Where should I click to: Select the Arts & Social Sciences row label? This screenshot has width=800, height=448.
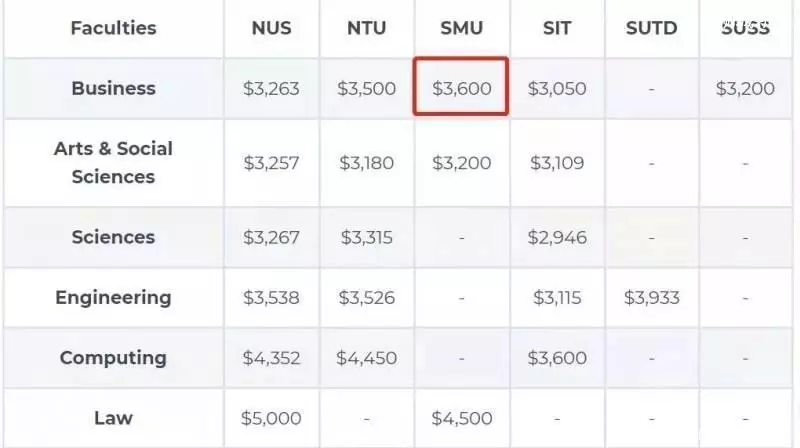113,162
